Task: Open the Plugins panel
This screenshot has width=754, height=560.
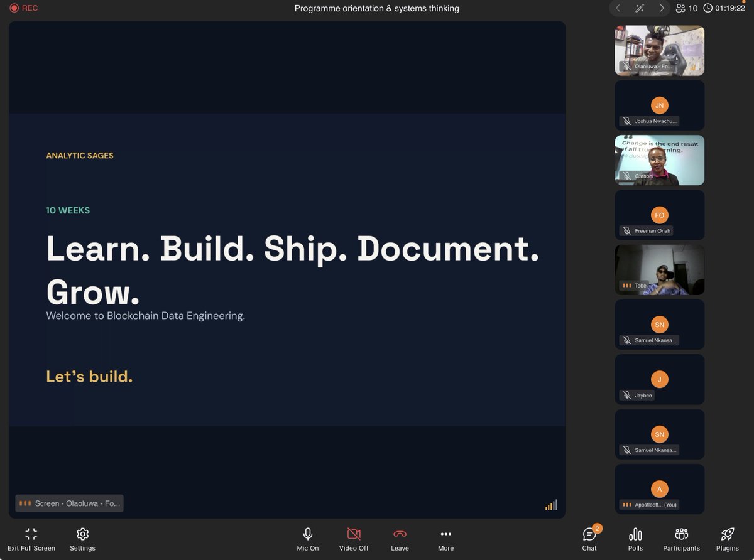Action: click(x=728, y=539)
